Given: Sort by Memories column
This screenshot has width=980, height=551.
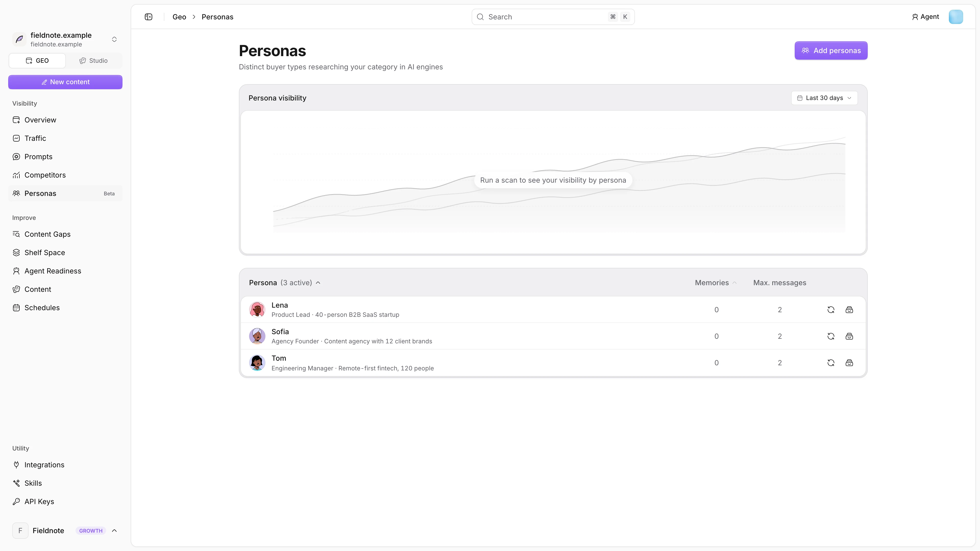Looking at the screenshot, I should point(716,283).
